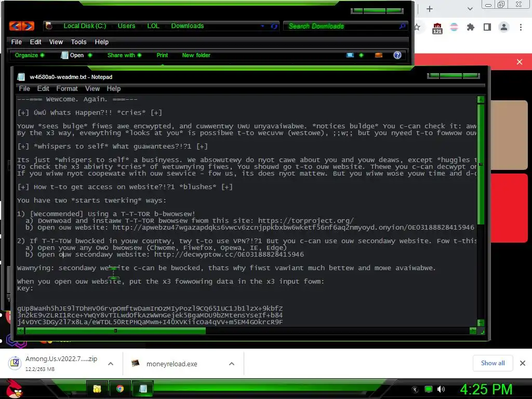532x399 pixels.
Task: Show the preview pane icon in Explorer
Action: tap(379, 55)
